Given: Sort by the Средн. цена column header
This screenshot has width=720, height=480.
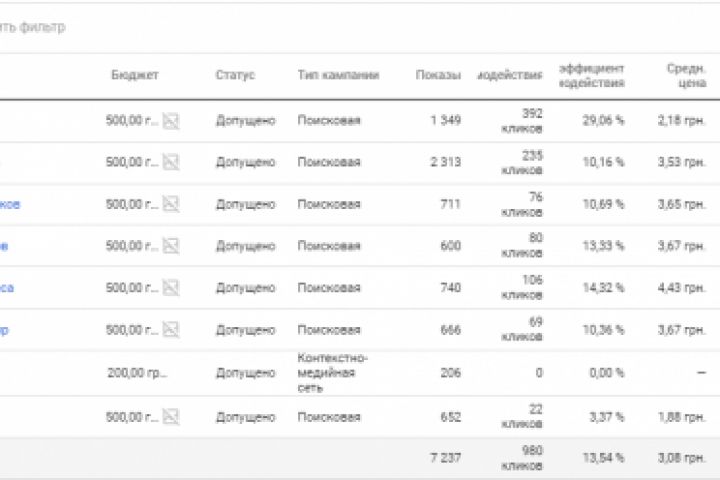Looking at the screenshot, I should click(x=687, y=76).
